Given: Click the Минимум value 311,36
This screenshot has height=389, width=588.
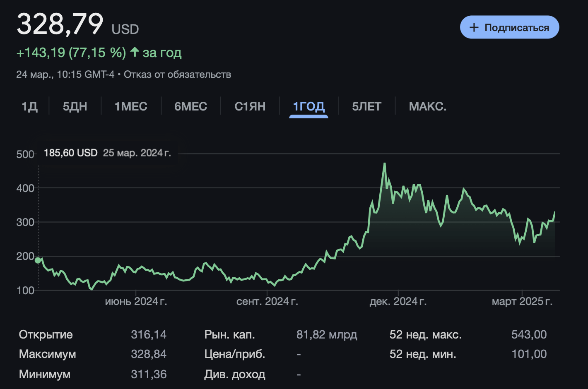Looking at the screenshot, I should tap(149, 375).
